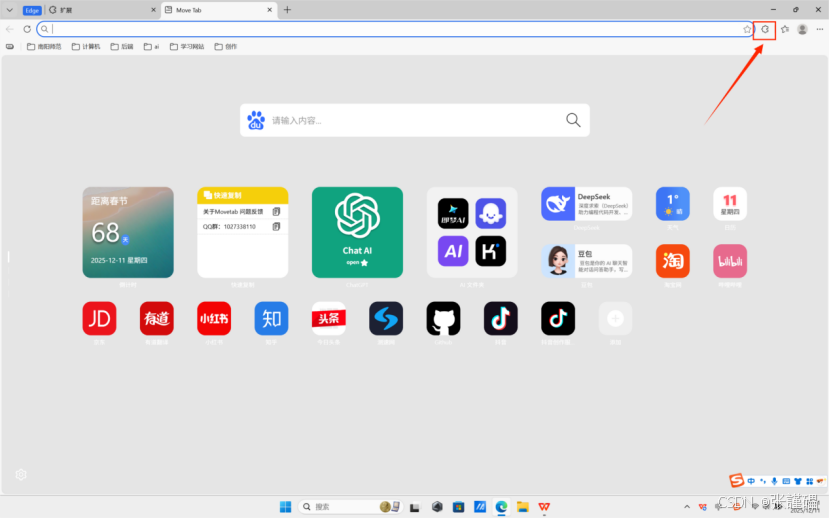Open browser Settings and more menu
The width and height of the screenshot is (830, 518).
point(820,30)
